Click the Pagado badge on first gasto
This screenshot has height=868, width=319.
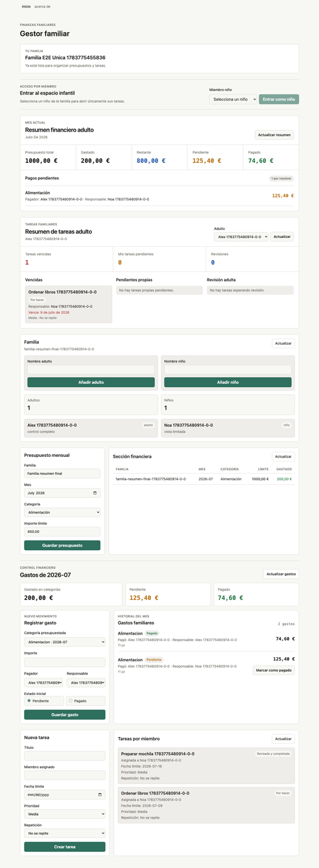point(152,634)
